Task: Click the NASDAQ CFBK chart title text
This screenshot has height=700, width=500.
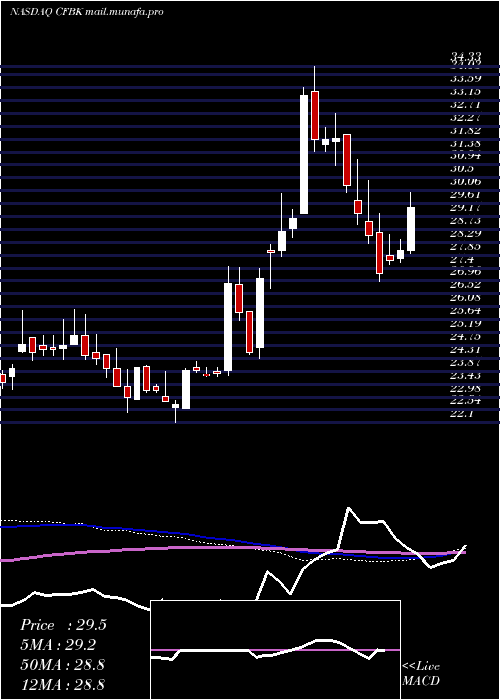Action: click(x=86, y=12)
